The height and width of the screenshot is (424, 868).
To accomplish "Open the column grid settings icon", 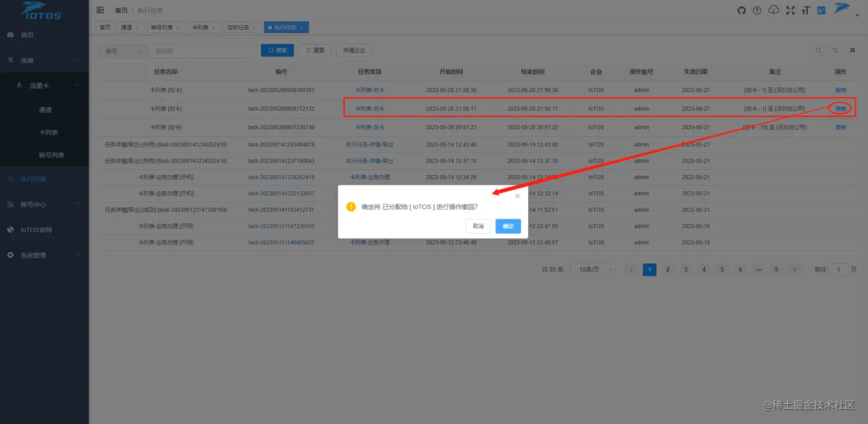I will tap(852, 50).
